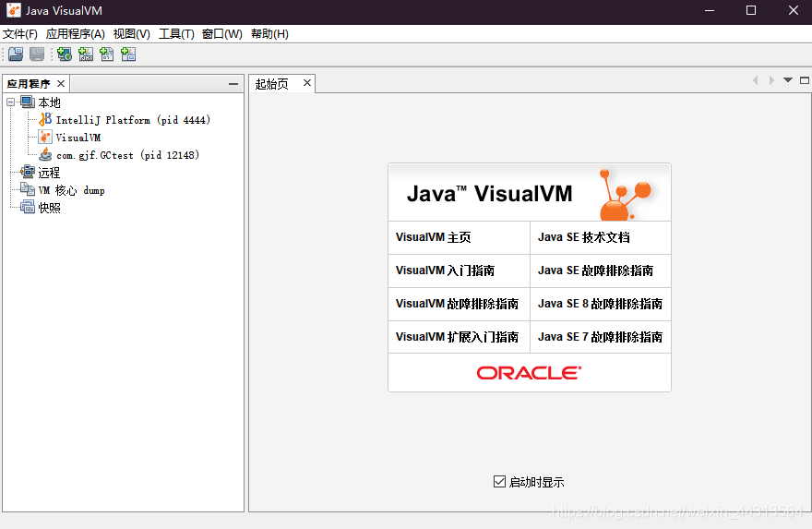Close the 起始页 tab
Screen dimensions: 812x529
[307, 82]
